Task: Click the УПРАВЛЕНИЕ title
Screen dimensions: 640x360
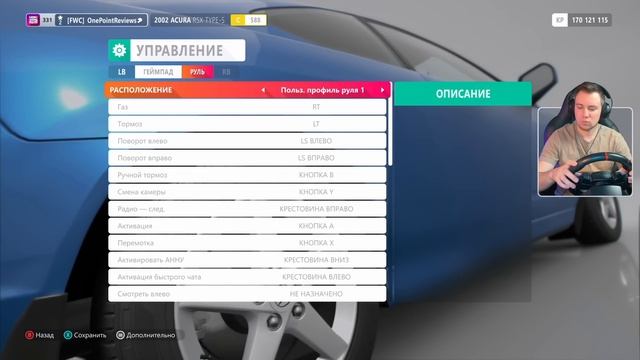Action: pyautogui.click(x=180, y=51)
